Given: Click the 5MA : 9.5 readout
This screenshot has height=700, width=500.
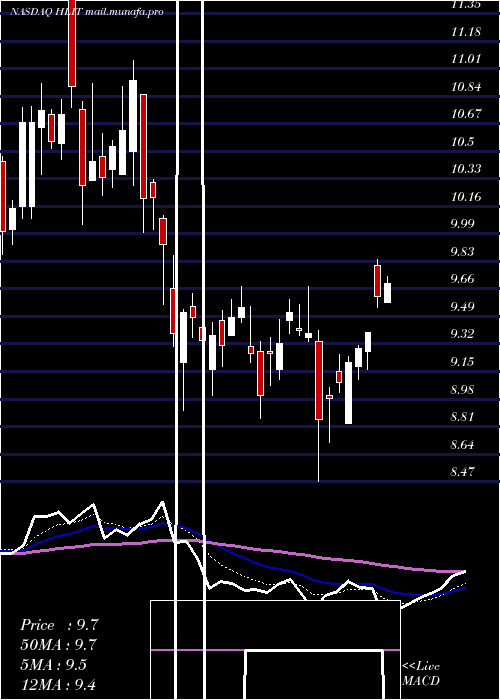Looking at the screenshot, I should (54, 665).
